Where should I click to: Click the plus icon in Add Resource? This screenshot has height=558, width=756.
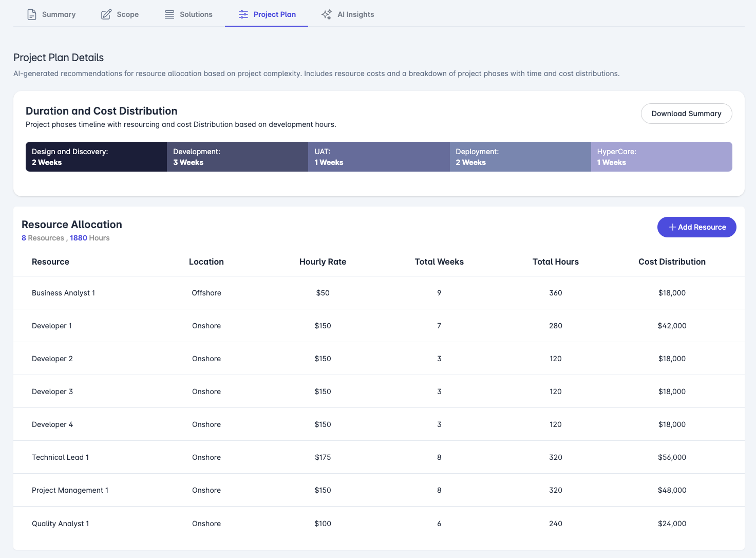(x=672, y=227)
